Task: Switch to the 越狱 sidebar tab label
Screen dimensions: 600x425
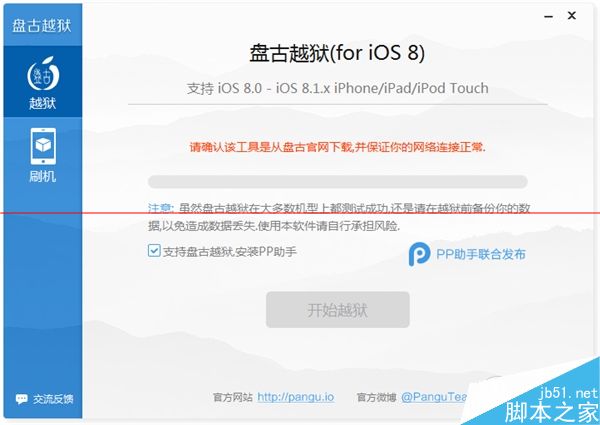Action: pyautogui.click(x=42, y=103)
